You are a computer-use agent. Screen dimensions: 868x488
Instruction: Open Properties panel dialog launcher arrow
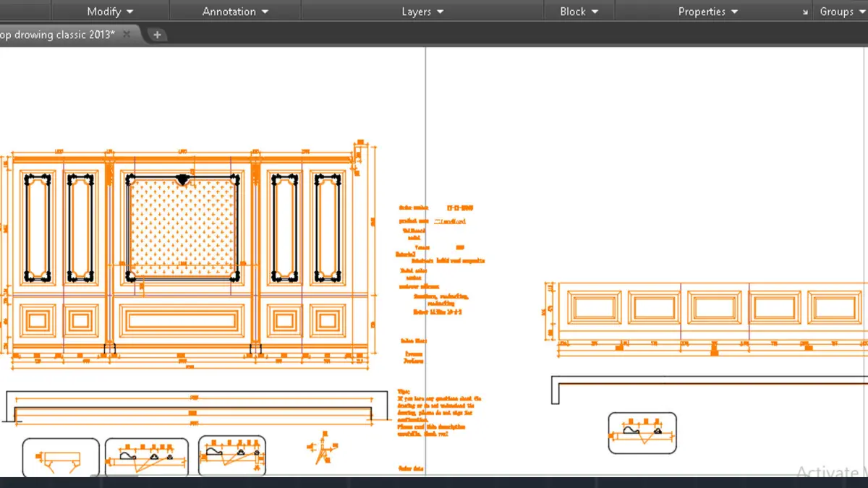click(806, 12)
